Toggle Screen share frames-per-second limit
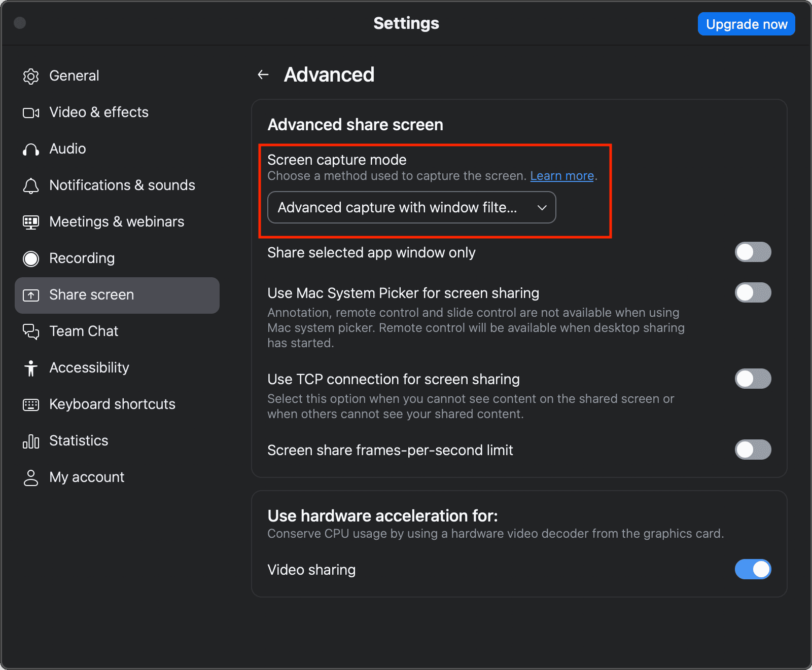The width and height of the screenshot is (812, 670). [x=753, y=450]
